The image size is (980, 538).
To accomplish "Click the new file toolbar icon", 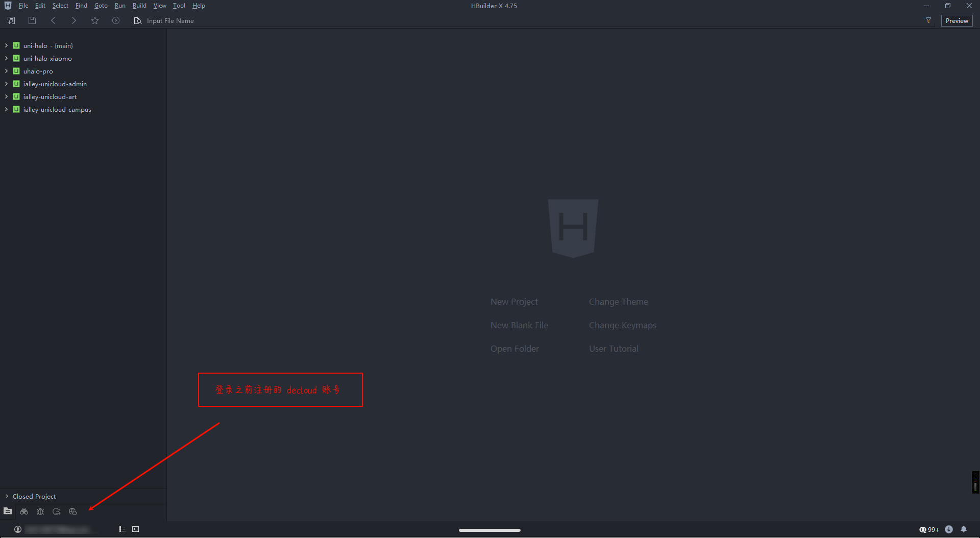I will pyautogui.click(x=11, y=20).
